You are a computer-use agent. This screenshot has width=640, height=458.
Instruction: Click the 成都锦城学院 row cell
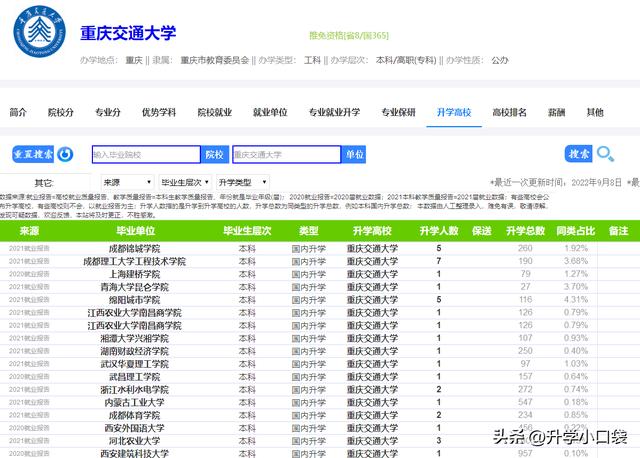pyautogui.click(x=134, y=249)
